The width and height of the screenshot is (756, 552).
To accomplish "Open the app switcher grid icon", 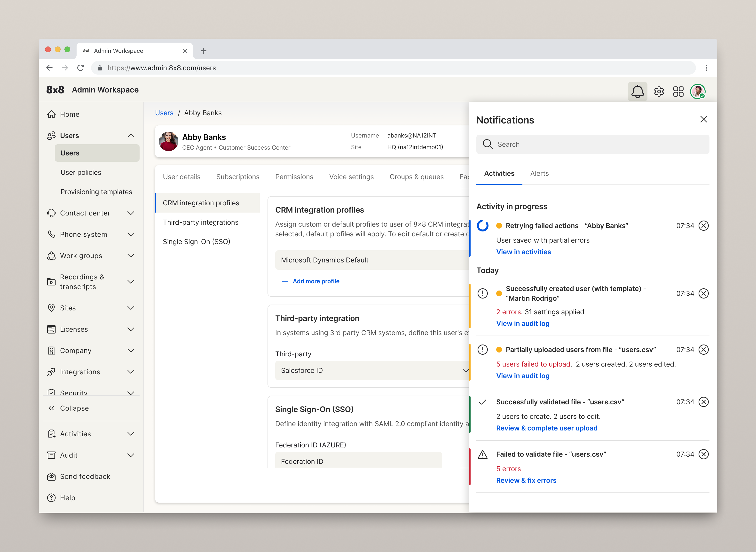I will (678, 91).
